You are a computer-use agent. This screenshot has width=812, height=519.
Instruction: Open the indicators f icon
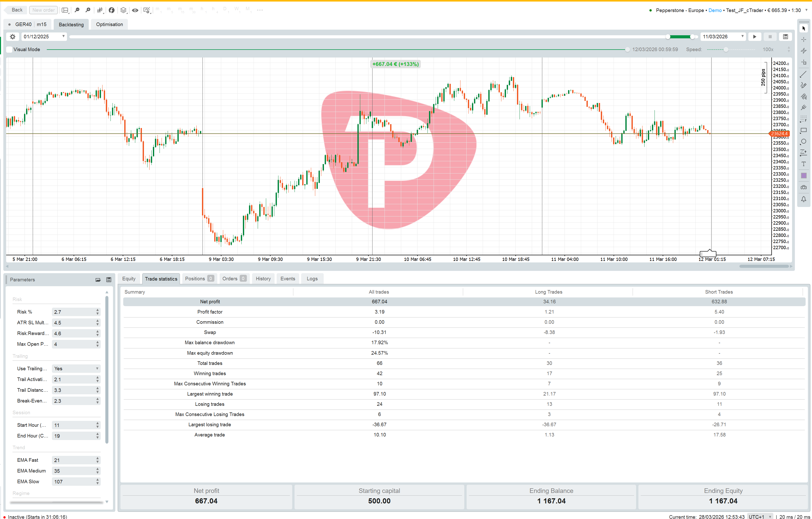click(x=111, y=10)
